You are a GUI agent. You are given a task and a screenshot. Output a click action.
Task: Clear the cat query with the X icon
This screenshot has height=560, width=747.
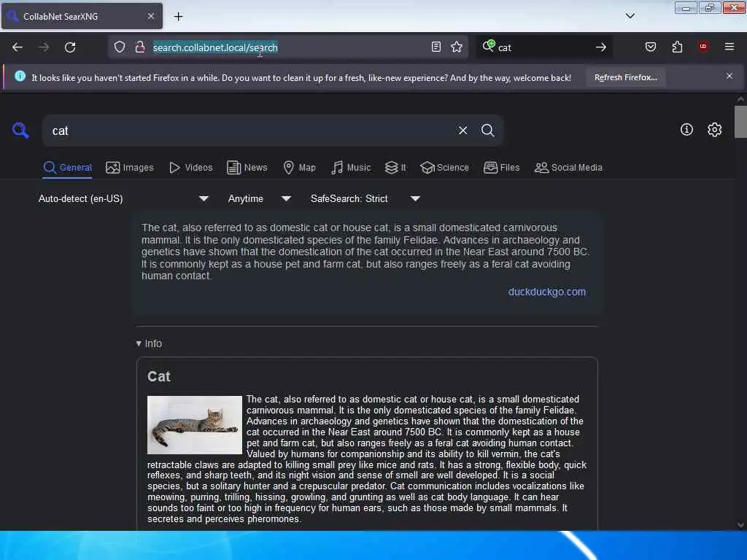(462, 130)
